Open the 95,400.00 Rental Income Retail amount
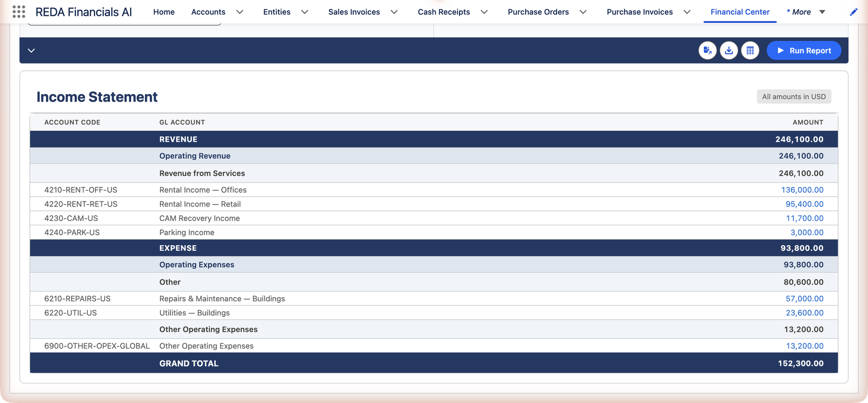 coord(804,204)
